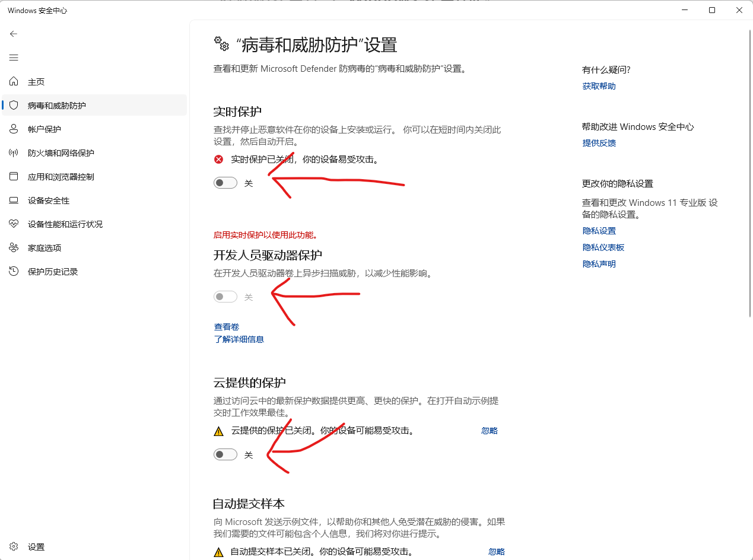Viewport: 753px width, 560px height.
Task: Toggle the hamburger navigation menu
Action: coord(14,58)
